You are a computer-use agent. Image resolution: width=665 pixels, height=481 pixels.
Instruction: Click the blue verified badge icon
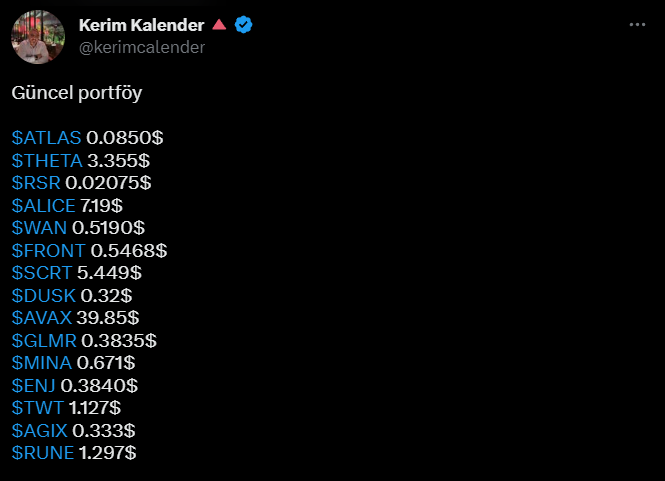pos(243,25)
